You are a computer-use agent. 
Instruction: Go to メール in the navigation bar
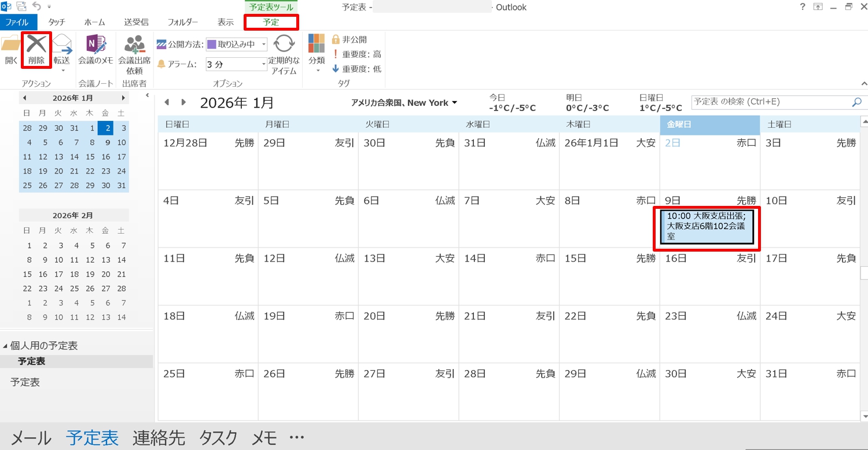(31, 438)
